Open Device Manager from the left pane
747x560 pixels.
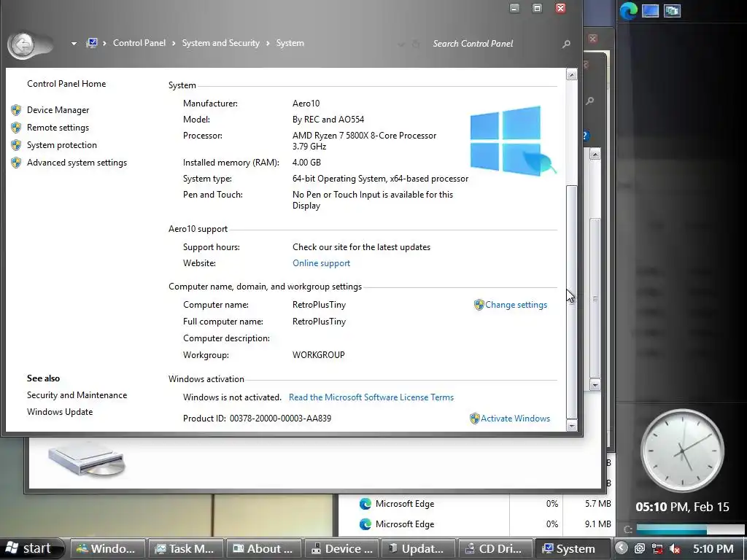tap(58, 110)
